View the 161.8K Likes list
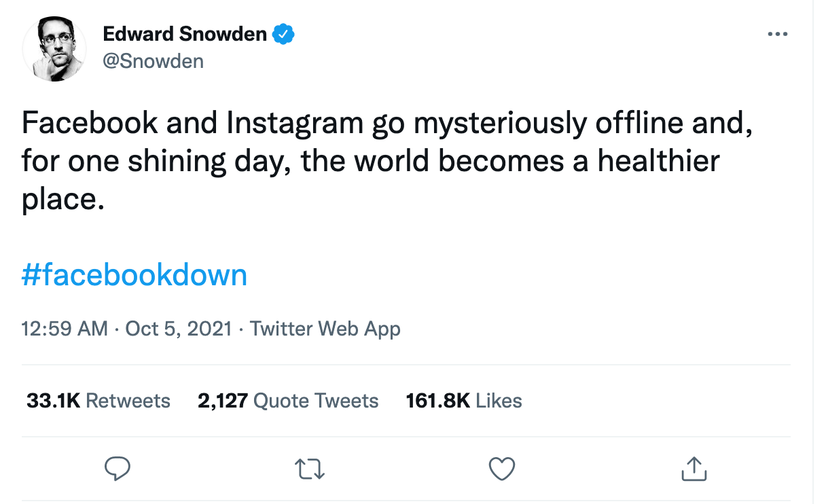 click(464, 401)
